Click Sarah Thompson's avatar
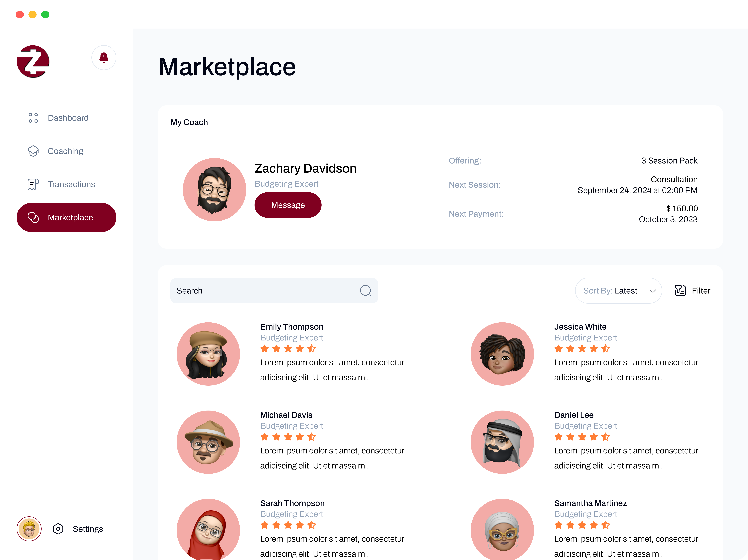The image size is (748, 560). pos(208,529)
